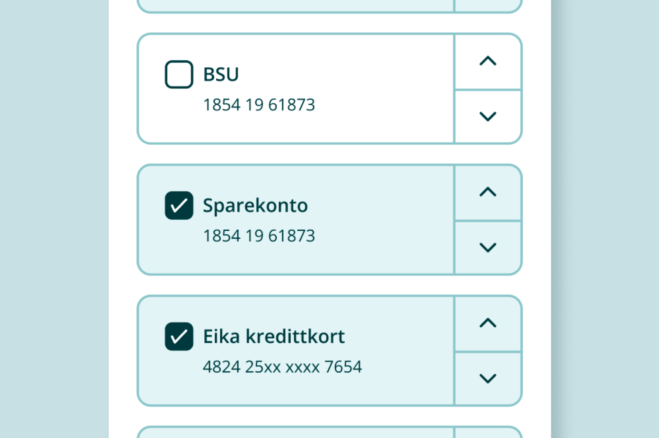
Task: Click the 'Sparekonto' account name text
Action: pos(255,206)
